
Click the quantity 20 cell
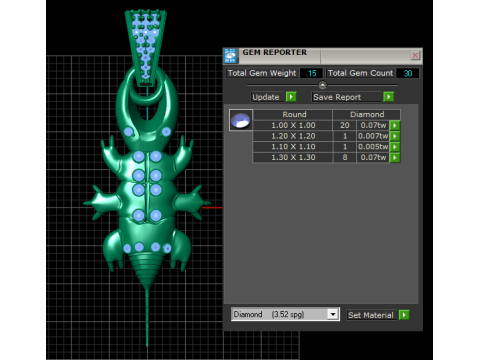click(345, 125)
